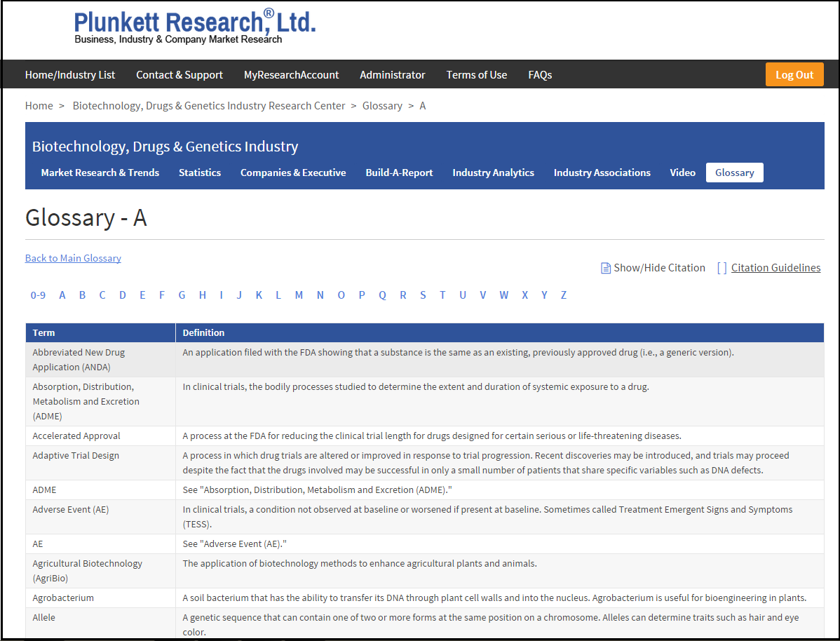Click the Definition column header

coord(499,333)
